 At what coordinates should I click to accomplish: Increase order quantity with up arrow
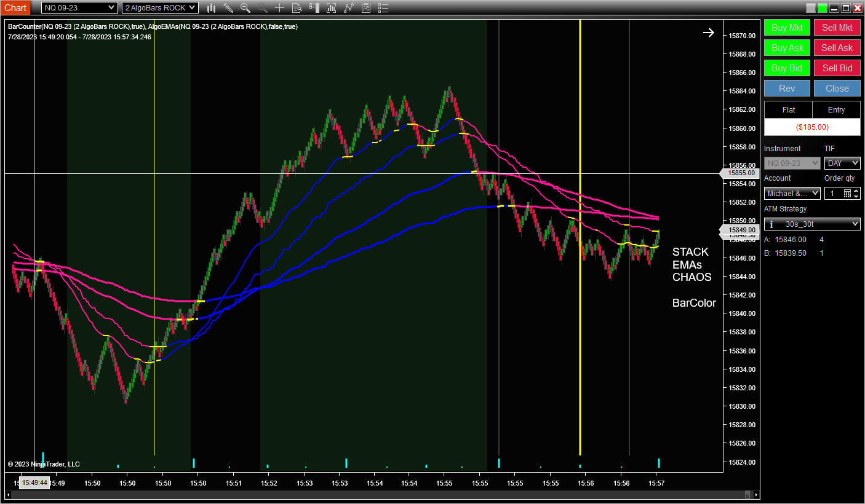[856, 191]
